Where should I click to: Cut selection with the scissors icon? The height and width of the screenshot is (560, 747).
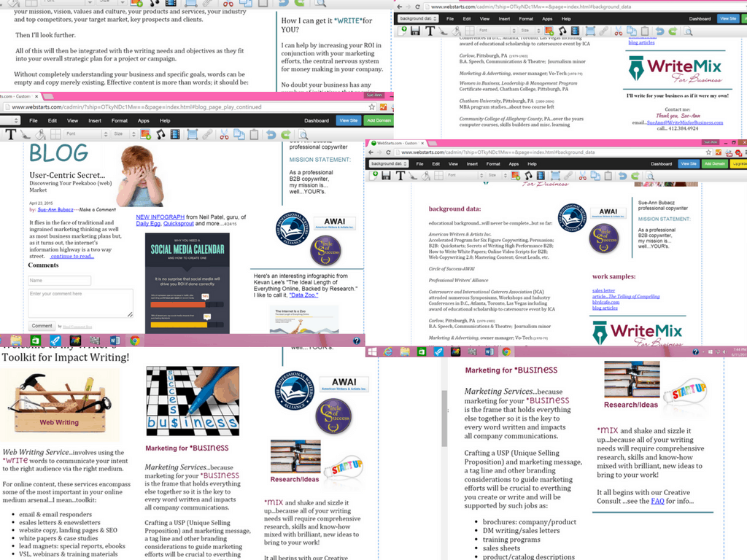(x=223, y=135)
